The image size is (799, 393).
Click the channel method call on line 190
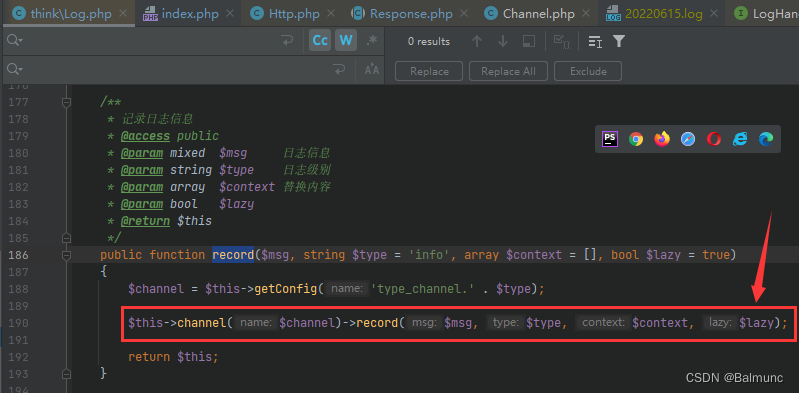click(x=201, y=323)
